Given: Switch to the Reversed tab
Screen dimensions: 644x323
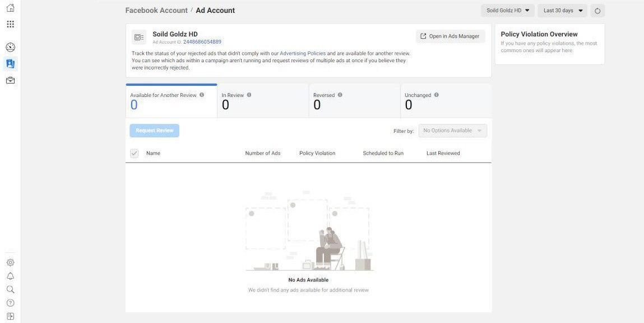Looking at the screenshot, I should click(354, 101).
